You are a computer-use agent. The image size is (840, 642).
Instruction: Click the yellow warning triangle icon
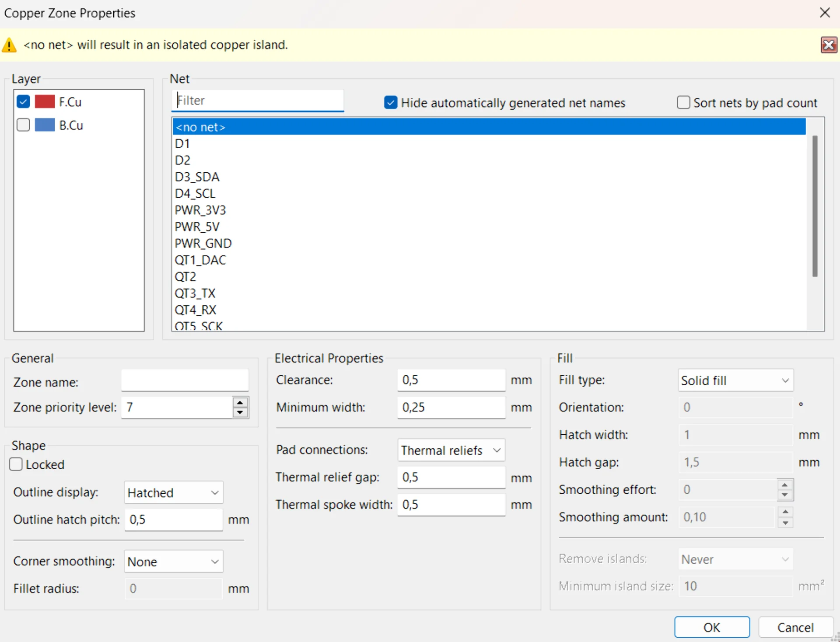9,45
